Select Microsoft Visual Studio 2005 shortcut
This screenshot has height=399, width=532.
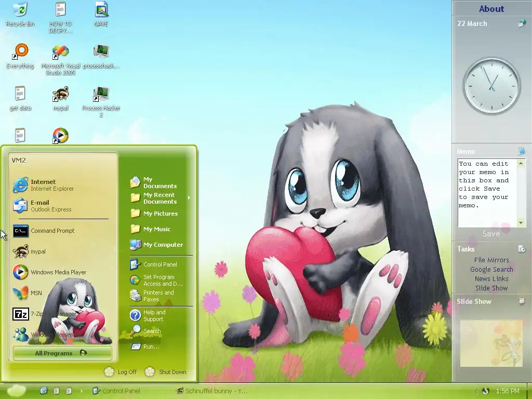point(60,59)
